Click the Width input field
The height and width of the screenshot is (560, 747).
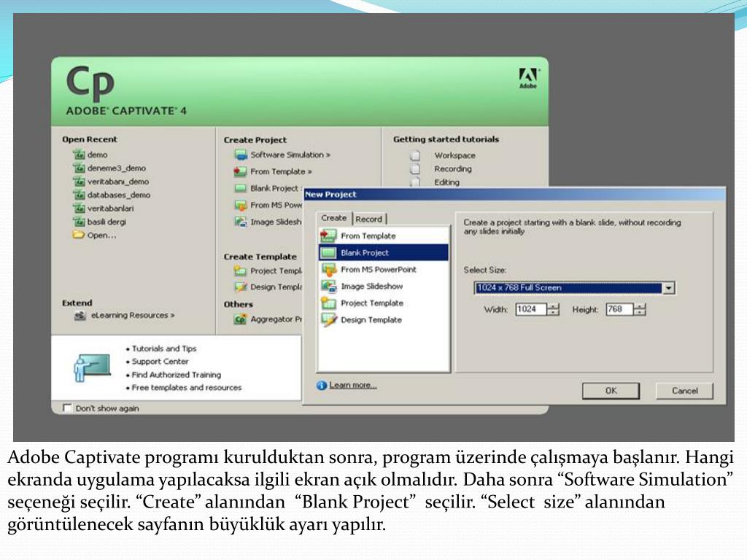[x=531, y=309]
